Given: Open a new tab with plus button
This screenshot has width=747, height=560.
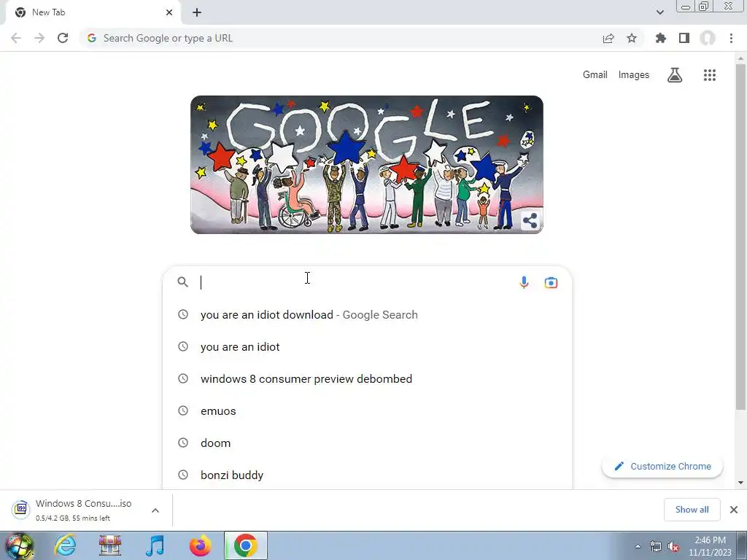Looking at the screenshot, I should coord(197,12).
